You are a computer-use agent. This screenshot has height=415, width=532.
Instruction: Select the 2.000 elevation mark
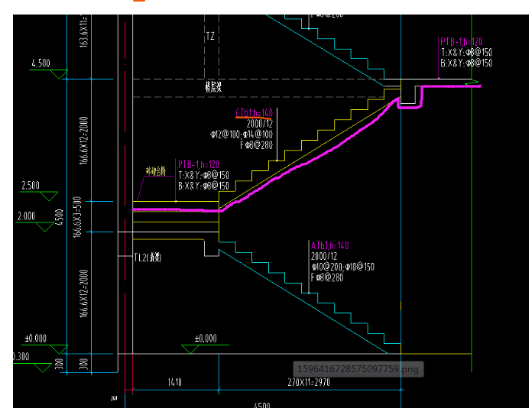[x=26, y=216]
